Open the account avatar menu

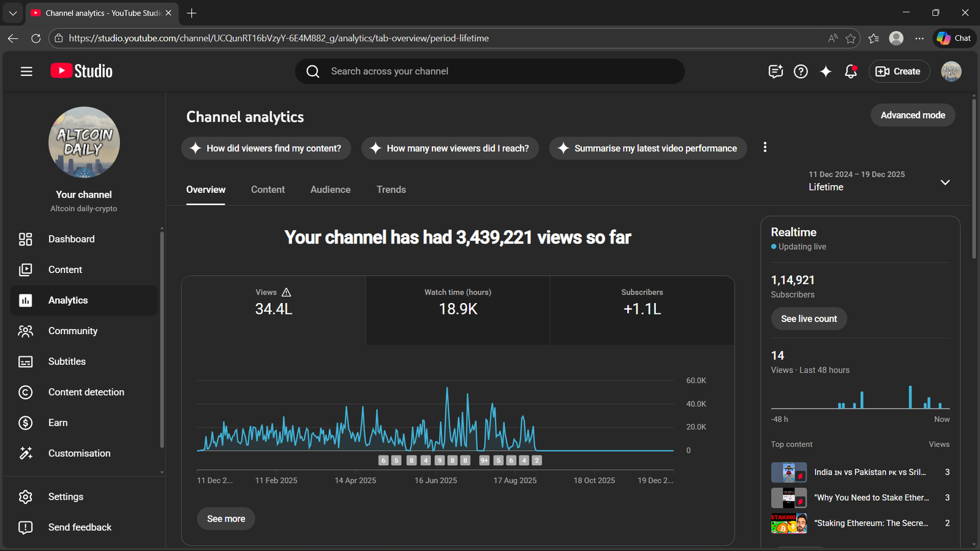[x=951, y=72]
